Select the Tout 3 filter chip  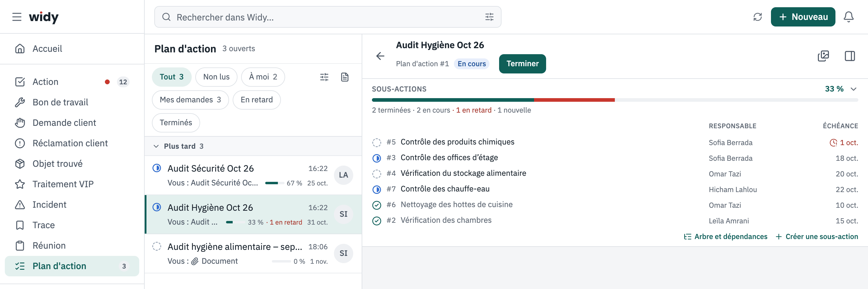click(x=171, y=77)
